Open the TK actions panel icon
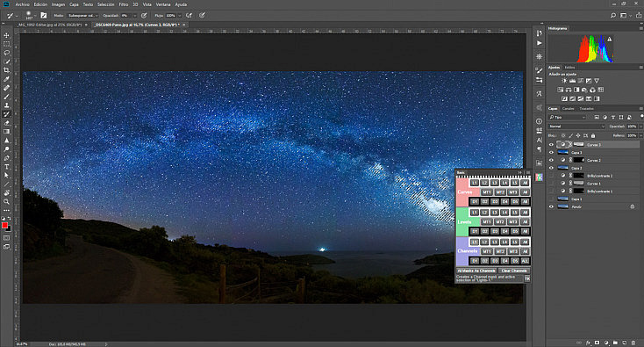Viewport: 644px width, 347px height. click(x=539, y=177)
